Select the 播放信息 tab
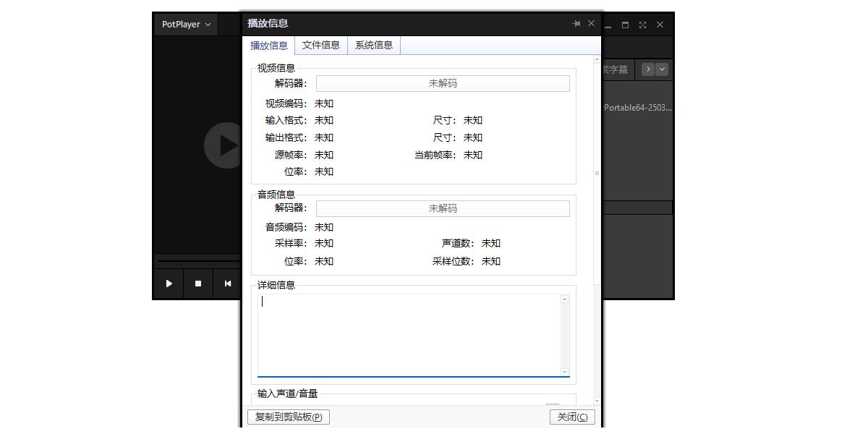This screenshot has height=434, width=868. click(x=269, y=46)
